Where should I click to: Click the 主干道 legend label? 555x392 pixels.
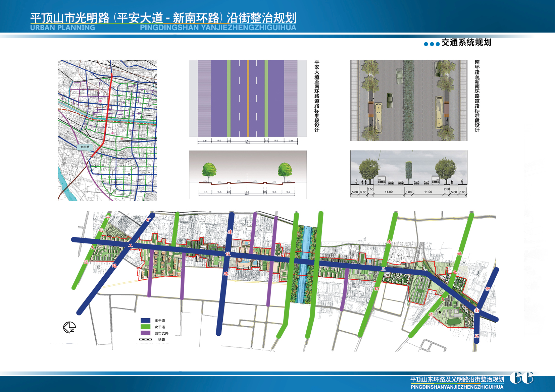coord(160,321)
